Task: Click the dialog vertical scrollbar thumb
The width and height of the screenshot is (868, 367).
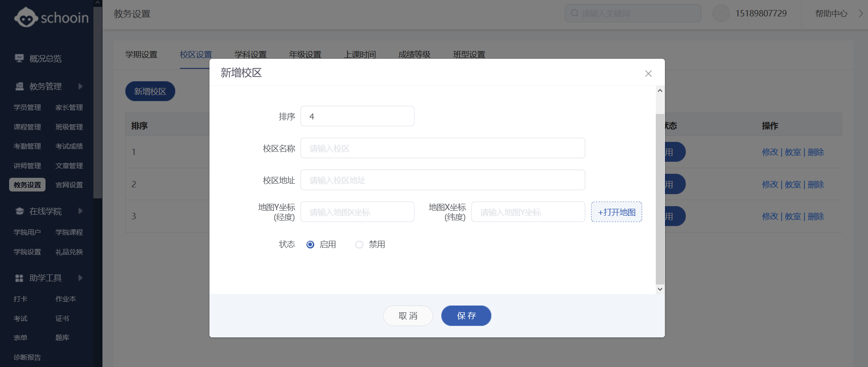Action: [x=660, y=199]
